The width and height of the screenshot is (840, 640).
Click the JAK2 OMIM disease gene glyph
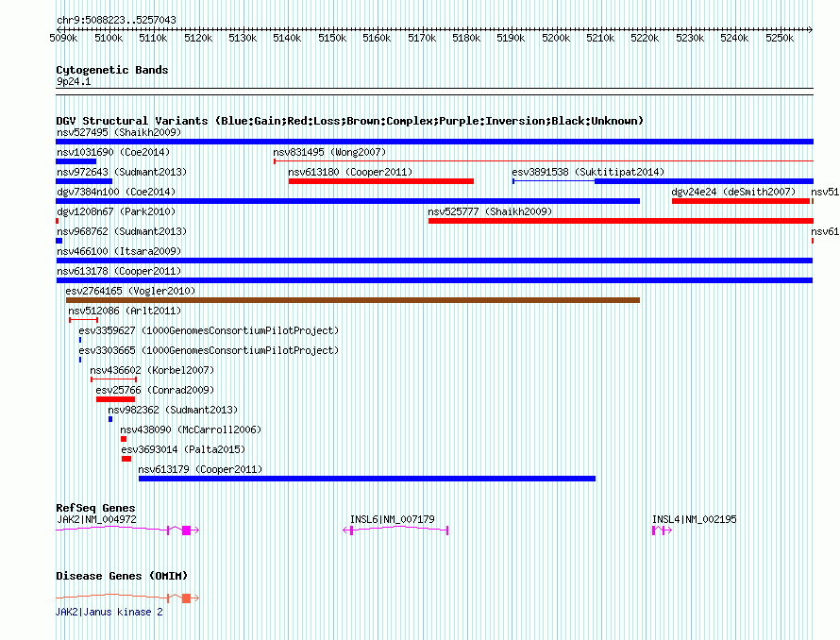coord(127,598)
